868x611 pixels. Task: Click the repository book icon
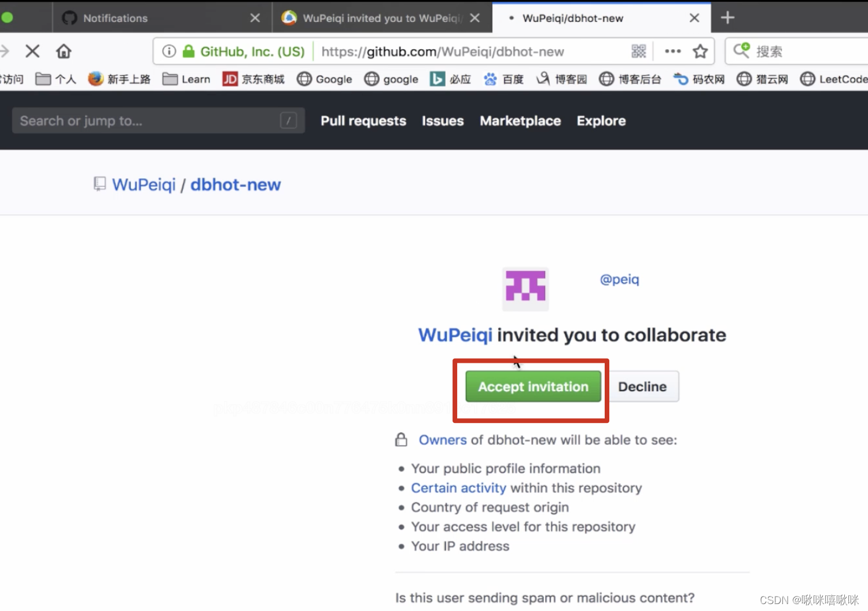pyautogui.click(x=100, y=184)
